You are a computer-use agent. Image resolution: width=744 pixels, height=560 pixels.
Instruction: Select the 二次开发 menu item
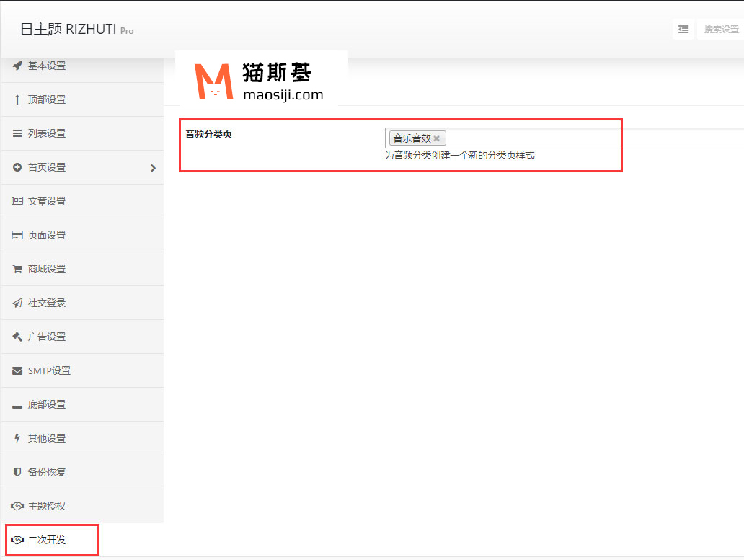tap(47, 540)
